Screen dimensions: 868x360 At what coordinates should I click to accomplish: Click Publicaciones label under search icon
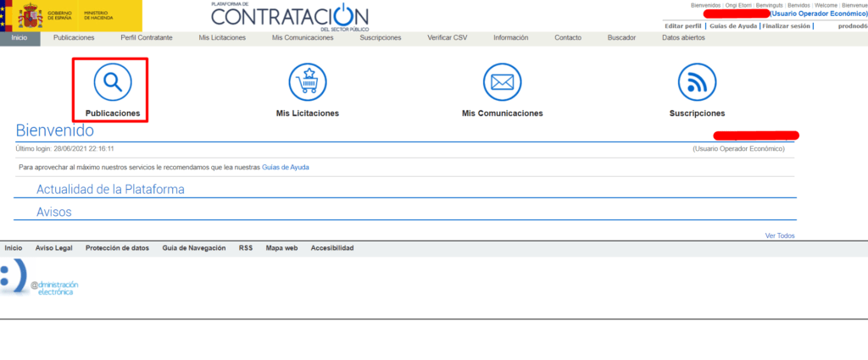coord(113,113)
